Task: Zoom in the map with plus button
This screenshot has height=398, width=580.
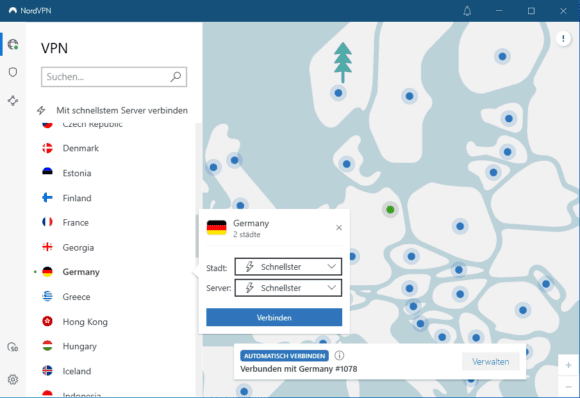Action: [x=569, y=365]
